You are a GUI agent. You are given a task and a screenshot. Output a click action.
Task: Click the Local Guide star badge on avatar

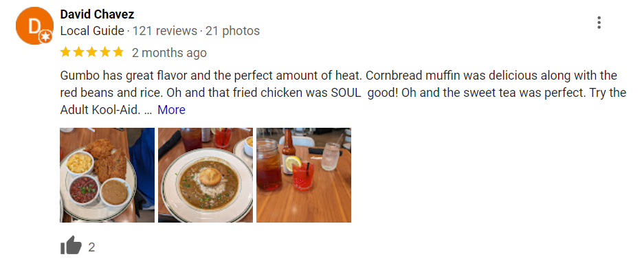tap(45, 37)
